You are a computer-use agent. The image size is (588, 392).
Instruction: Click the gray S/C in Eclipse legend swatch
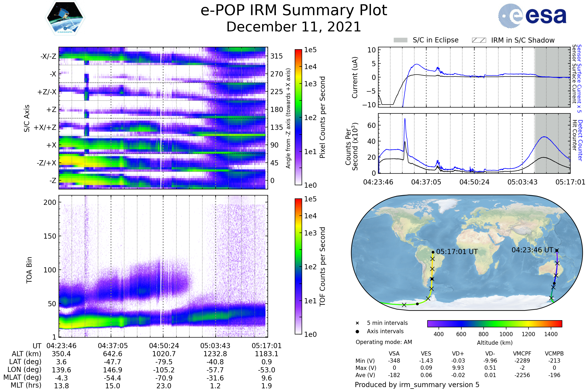click(400, 40)
